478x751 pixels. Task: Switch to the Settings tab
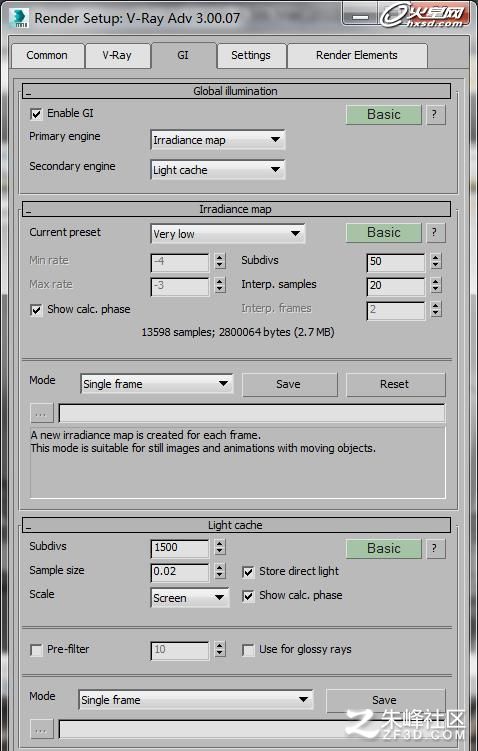point(251,56)
